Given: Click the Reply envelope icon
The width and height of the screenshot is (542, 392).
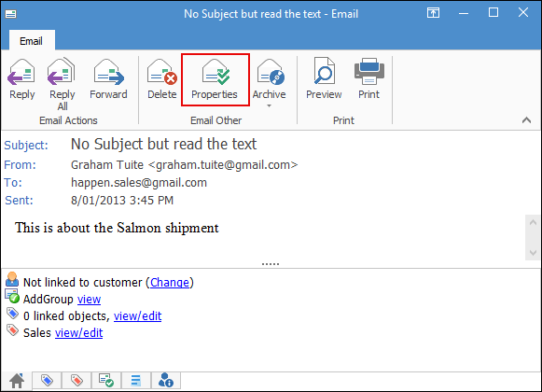Looking at the screenshot, I should pyautogui.click(x=21, y=72).
